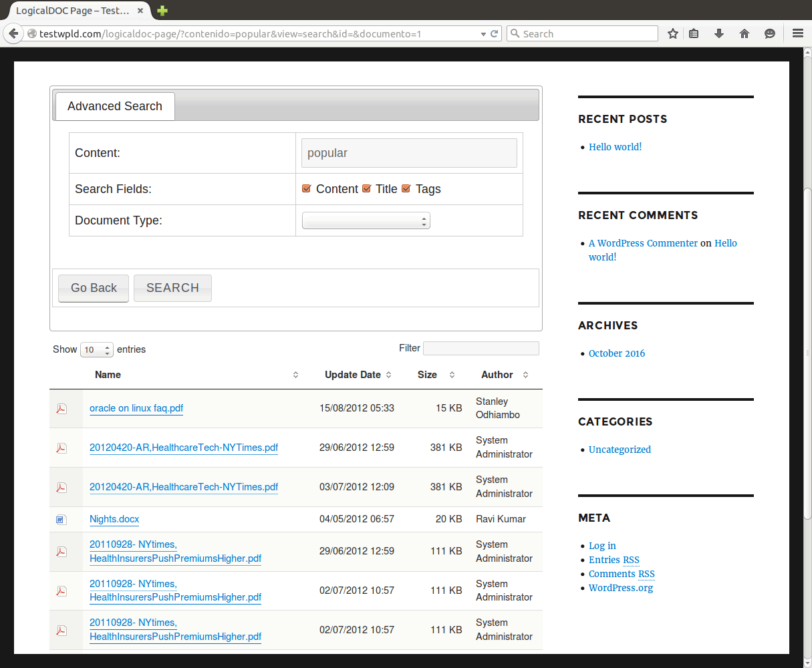This screenshot has height=668, width=812.
Task: Sort by Name column sort arrows
Action: (x=295, y=375)
